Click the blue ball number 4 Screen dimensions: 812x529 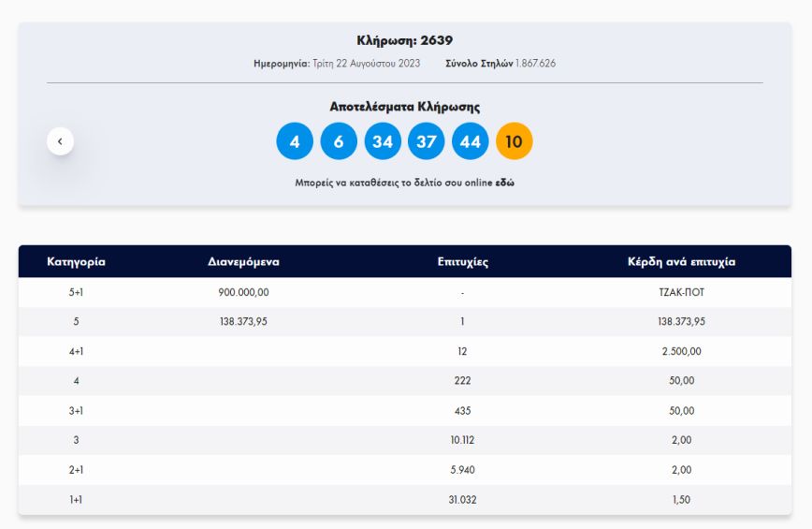(x=295, y=142)
